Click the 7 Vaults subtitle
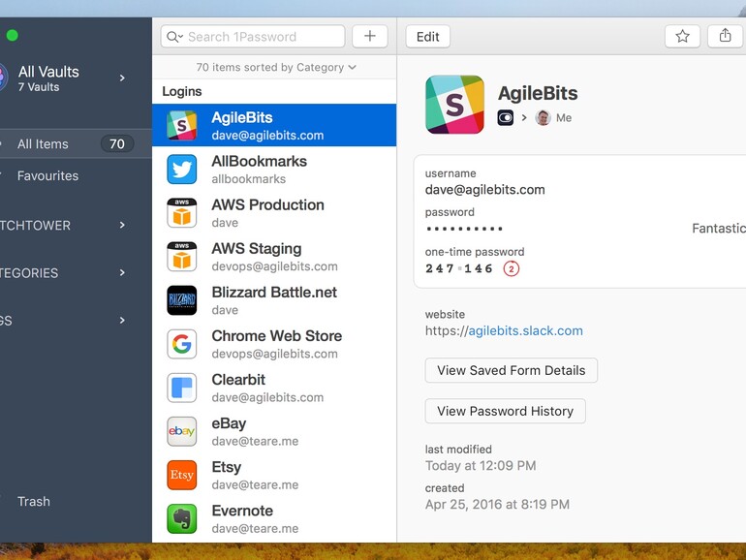This screenshot has width=746, height=560. 39,87
